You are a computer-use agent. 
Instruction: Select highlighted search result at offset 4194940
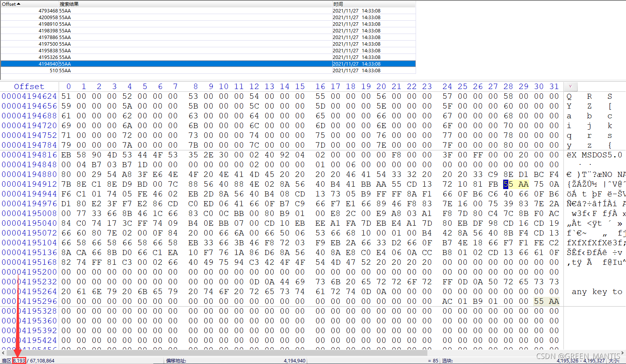coord(208,64)
